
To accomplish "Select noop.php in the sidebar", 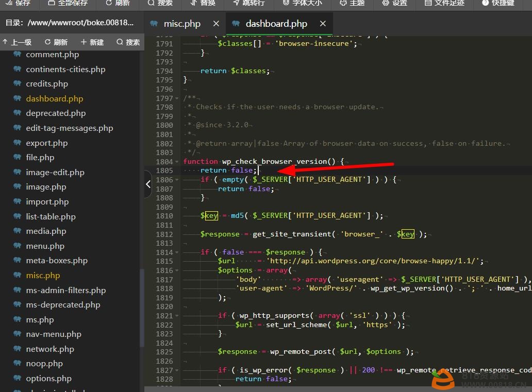I will coord(44,364).
